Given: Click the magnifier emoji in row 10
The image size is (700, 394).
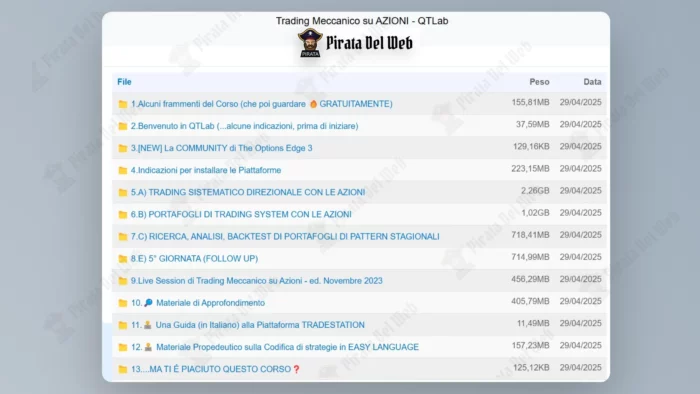Looking at the screenshot, I should [x=148, y=303].
